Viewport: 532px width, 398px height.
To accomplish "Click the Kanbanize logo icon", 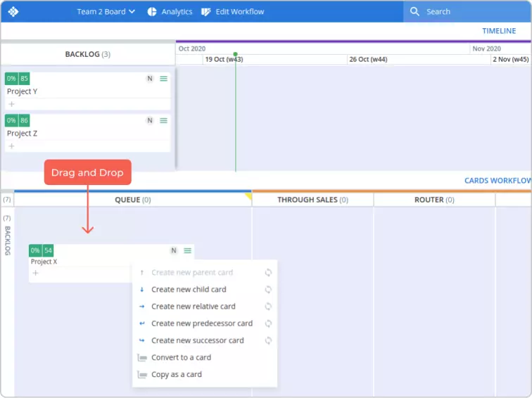I will (13, 11).
